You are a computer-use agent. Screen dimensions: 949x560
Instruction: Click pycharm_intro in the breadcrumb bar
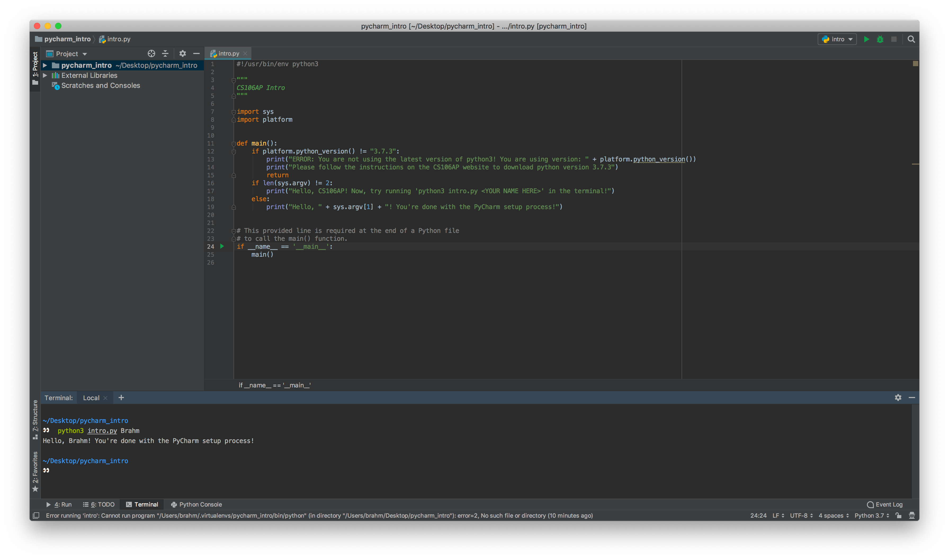(x=63, y=39)
